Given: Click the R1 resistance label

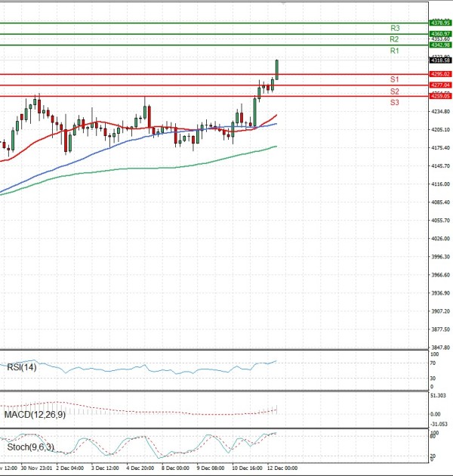Looking at the screenshot, I should click(395, 51).
